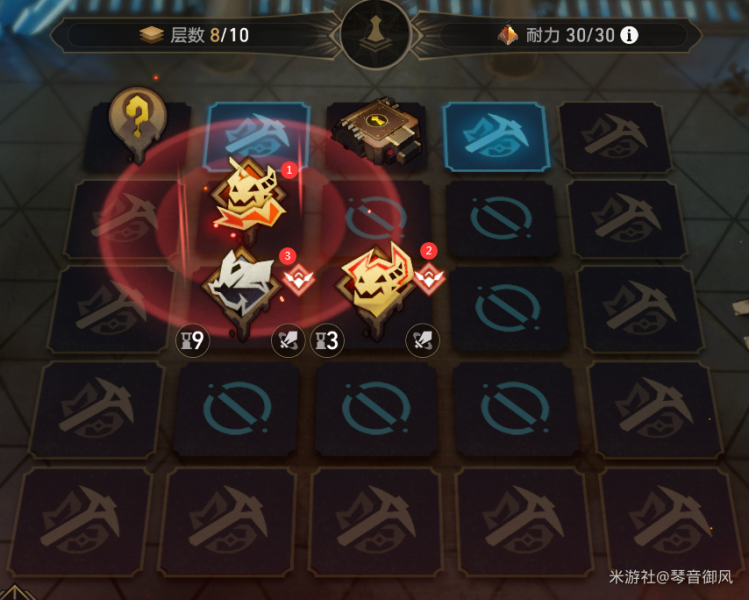Viewport: 749px width, 600px height.
Task: Click the stamina crystal icon beside 耐力
Action: pyautogui.click(x=508, y=34)
